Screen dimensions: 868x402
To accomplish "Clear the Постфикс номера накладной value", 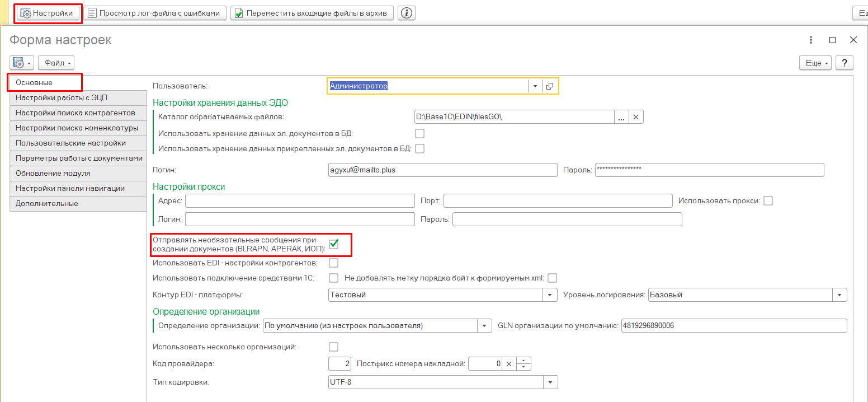I will [x=509, y=363].
